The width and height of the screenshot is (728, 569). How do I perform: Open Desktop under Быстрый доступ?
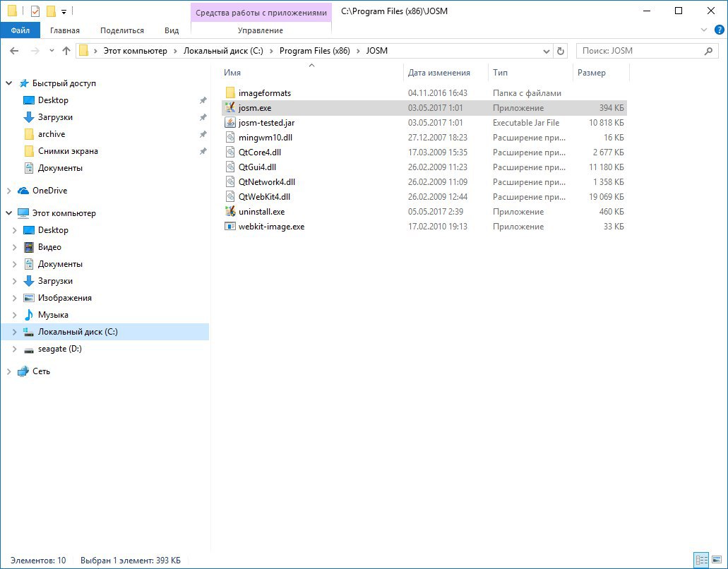(x=53, y=100)
